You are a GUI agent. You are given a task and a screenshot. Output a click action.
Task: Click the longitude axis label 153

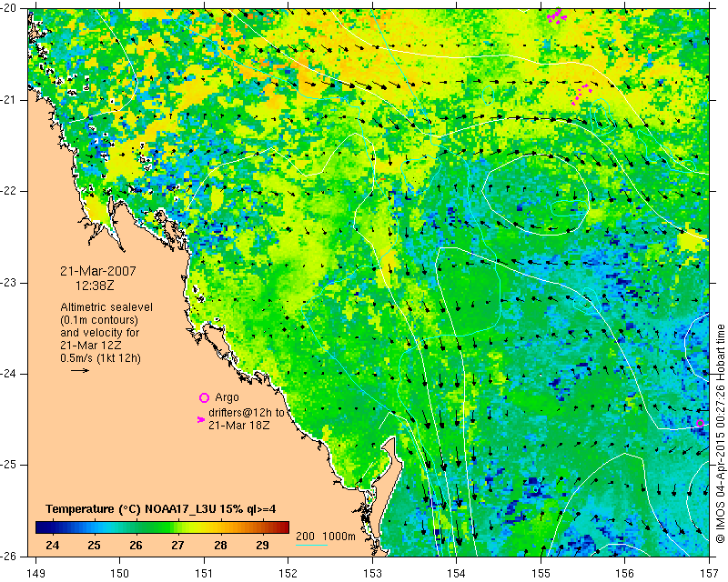(372, 574)
